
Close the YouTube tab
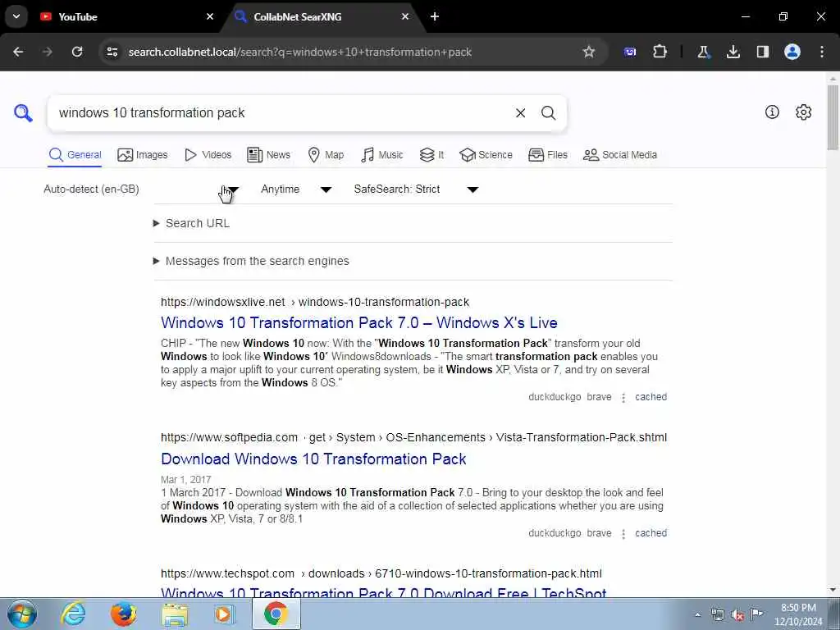[x=210, y=16]
